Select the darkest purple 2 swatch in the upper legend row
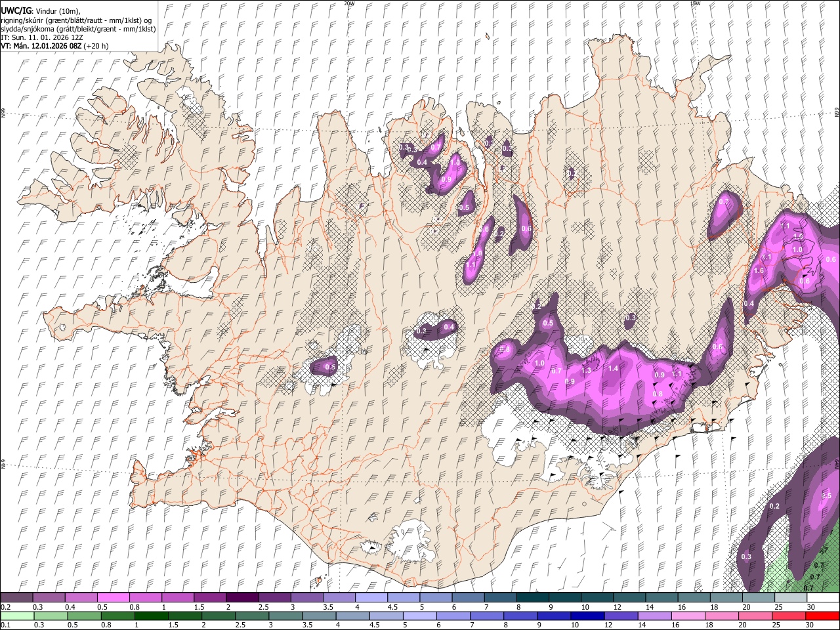The image size is (840, 630). [241, 598]
